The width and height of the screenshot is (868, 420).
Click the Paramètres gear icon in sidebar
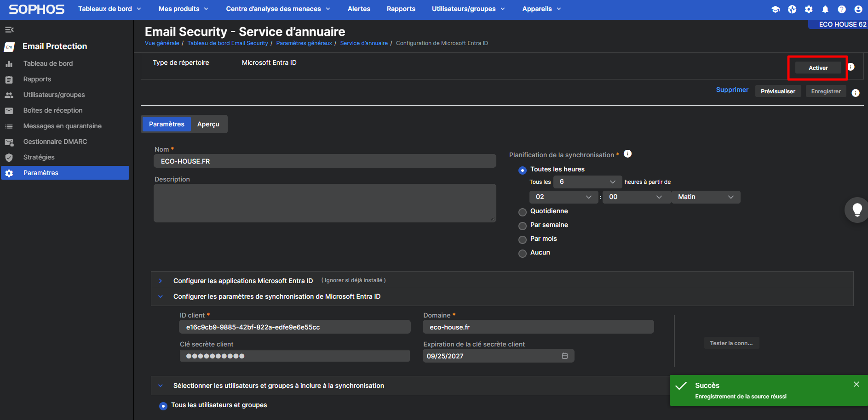point(9,173)
